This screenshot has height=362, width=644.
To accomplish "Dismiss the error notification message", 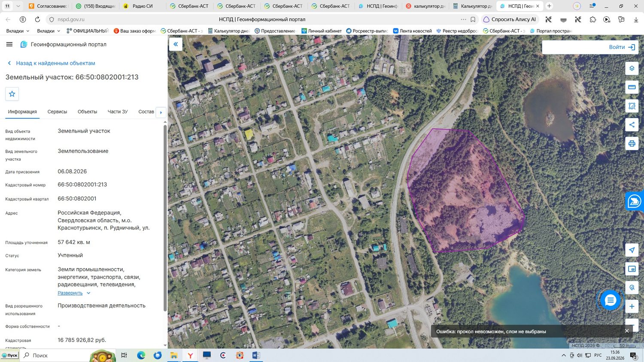I will tap(626, 331).
